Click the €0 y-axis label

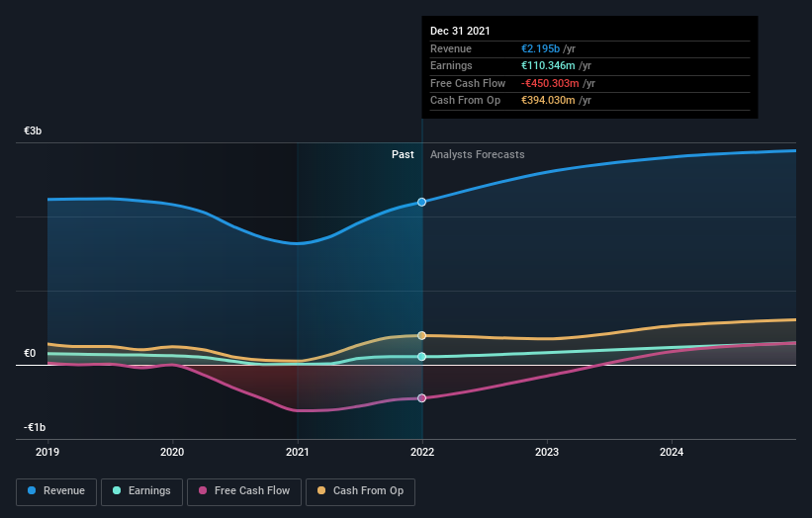click(x=30, y=354)
